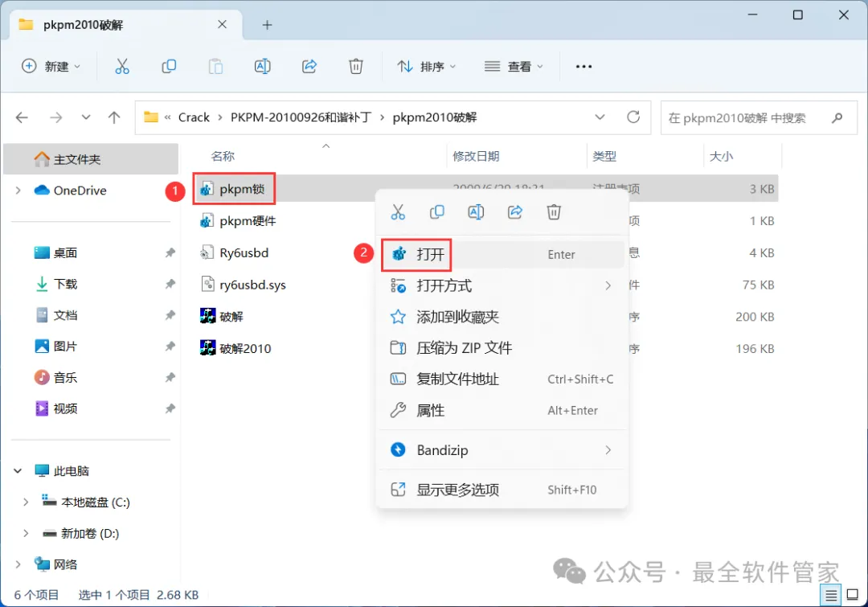Click copy icon in the context menu
Screen dimensions: 868x607
click(x=436, y=212)
